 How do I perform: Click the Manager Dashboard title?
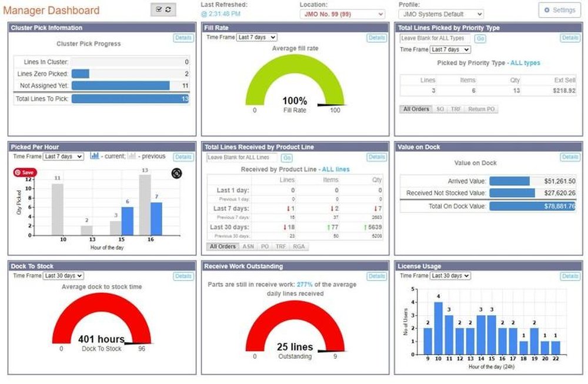(x=51, y=10)
